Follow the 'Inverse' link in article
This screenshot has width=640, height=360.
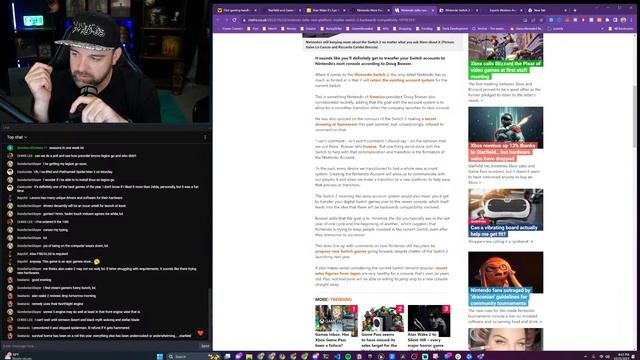coord(370,146)
